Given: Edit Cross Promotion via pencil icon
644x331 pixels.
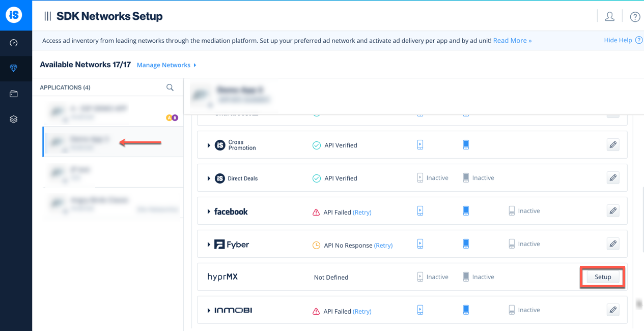Looking at the screenshot, I should coord(613,145).
